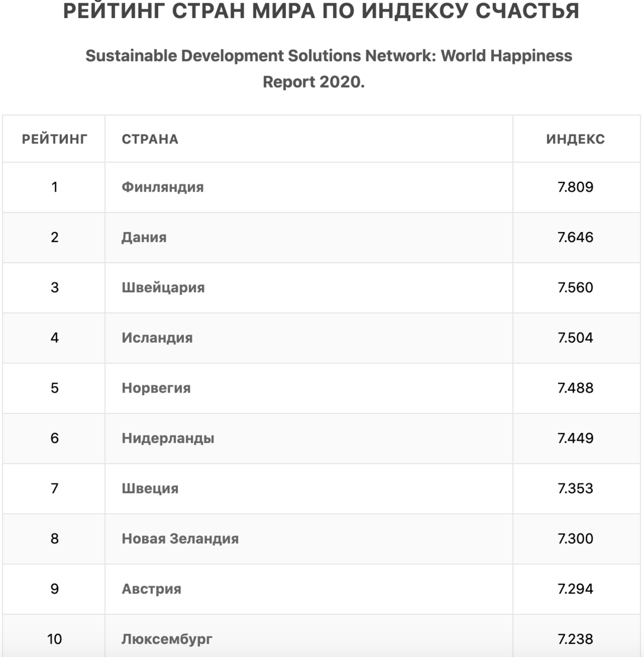Select the index value 7.646
644x657 pixels.
tap(576, 238)
